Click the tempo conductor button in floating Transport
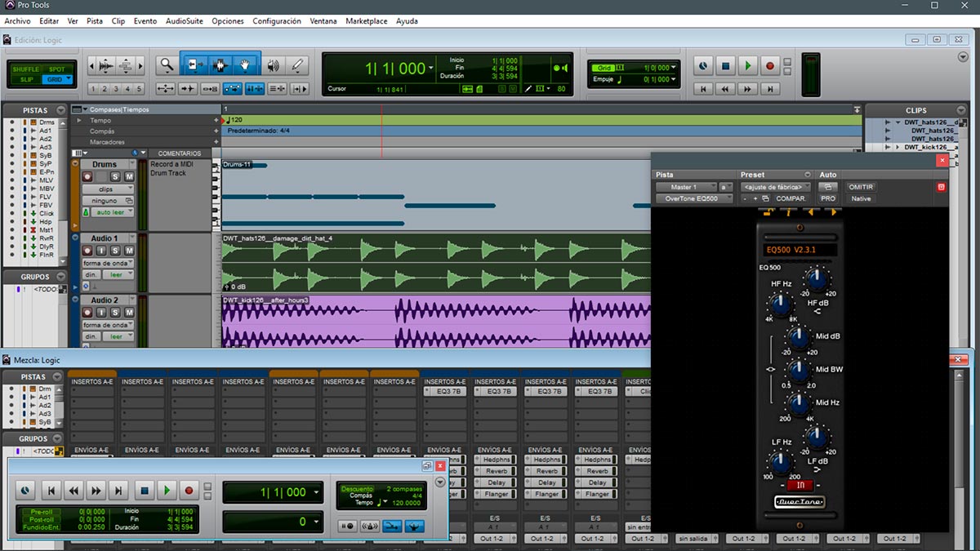The height and width of the screenshot is (551, 980). pos(413,526)
